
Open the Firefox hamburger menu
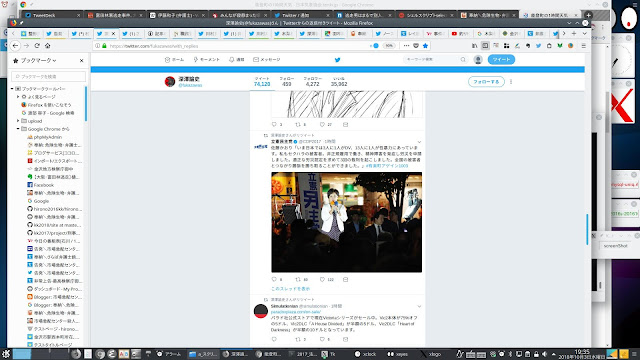(x=584, y=46)
